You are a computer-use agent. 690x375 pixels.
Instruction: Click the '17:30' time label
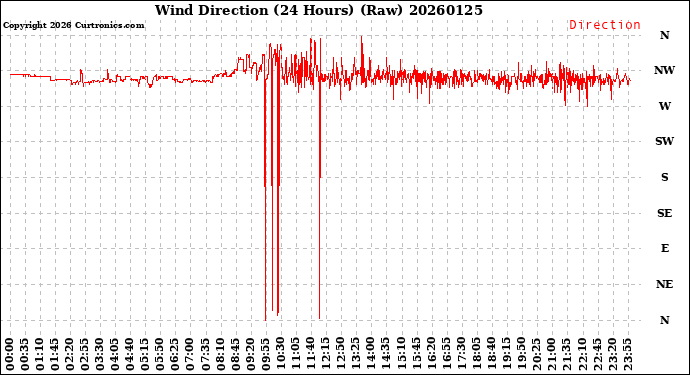461,354
